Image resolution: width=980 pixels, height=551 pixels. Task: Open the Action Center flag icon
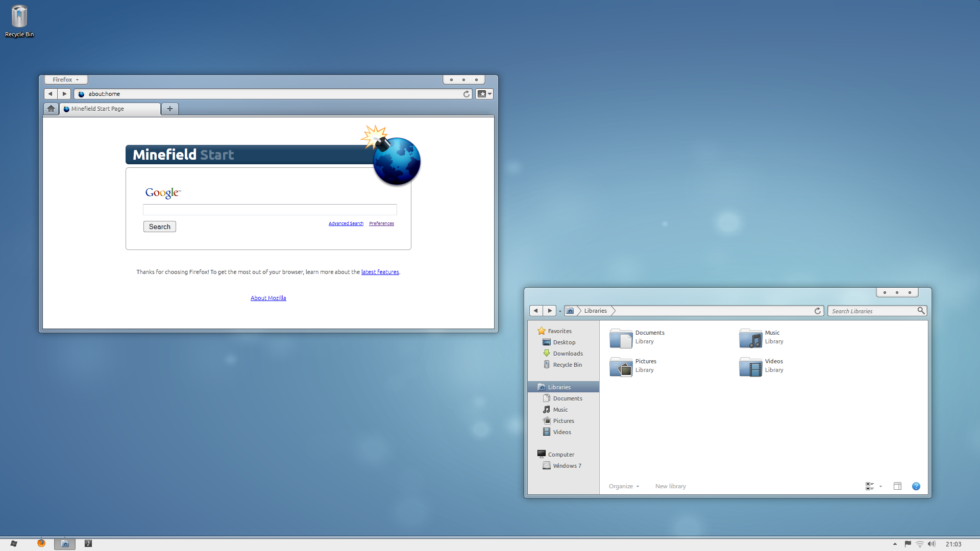click(908, 544)
